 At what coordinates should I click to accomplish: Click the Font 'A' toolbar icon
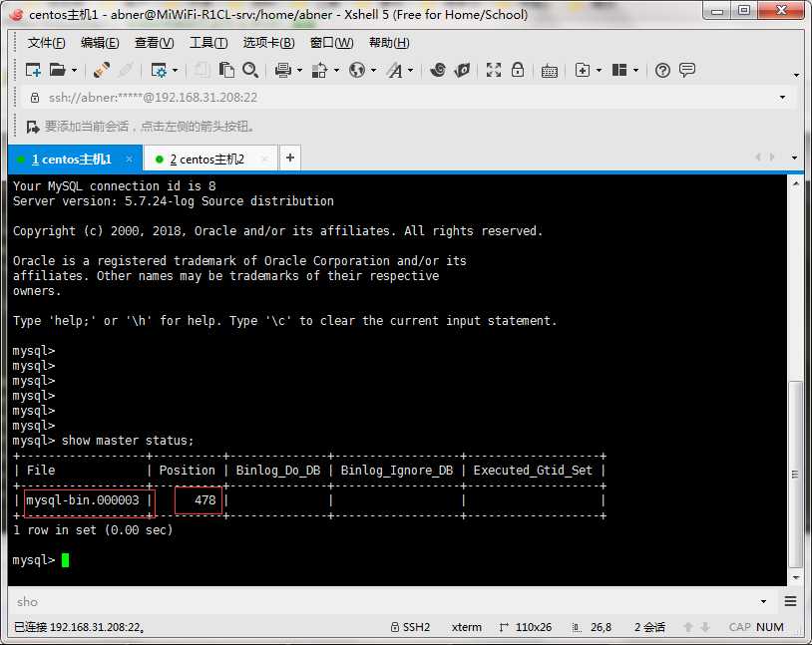(x=395, y=70)
